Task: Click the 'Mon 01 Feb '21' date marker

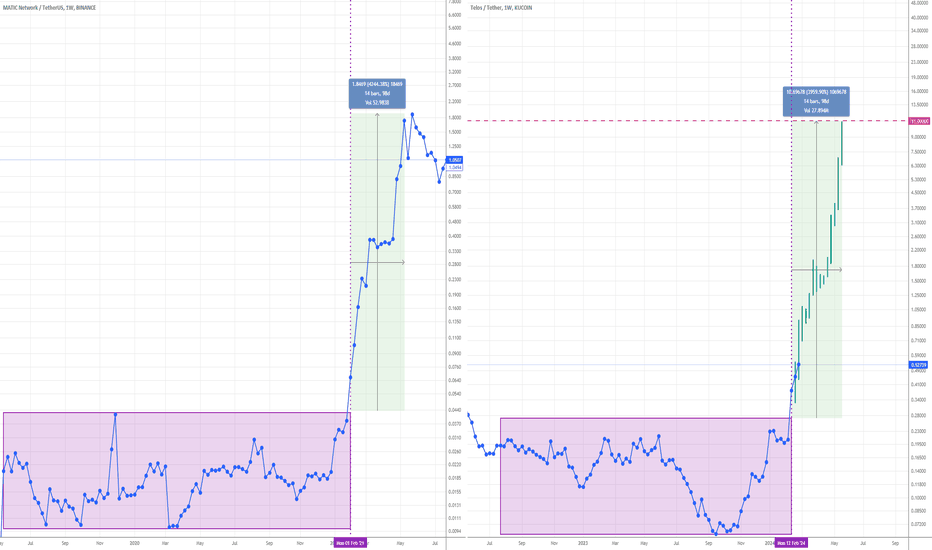Action: pos(350,543)
